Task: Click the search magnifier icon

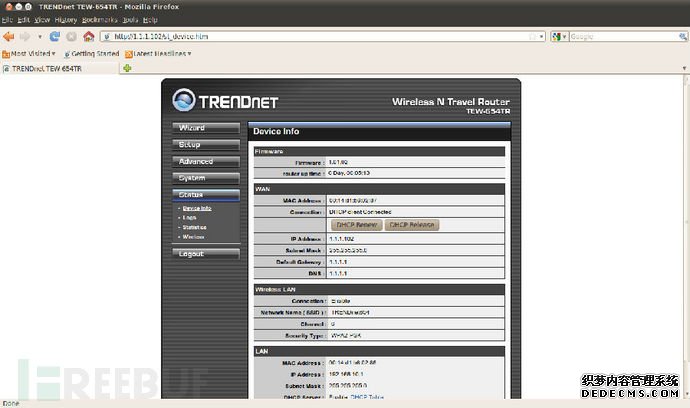Action: 683,37
